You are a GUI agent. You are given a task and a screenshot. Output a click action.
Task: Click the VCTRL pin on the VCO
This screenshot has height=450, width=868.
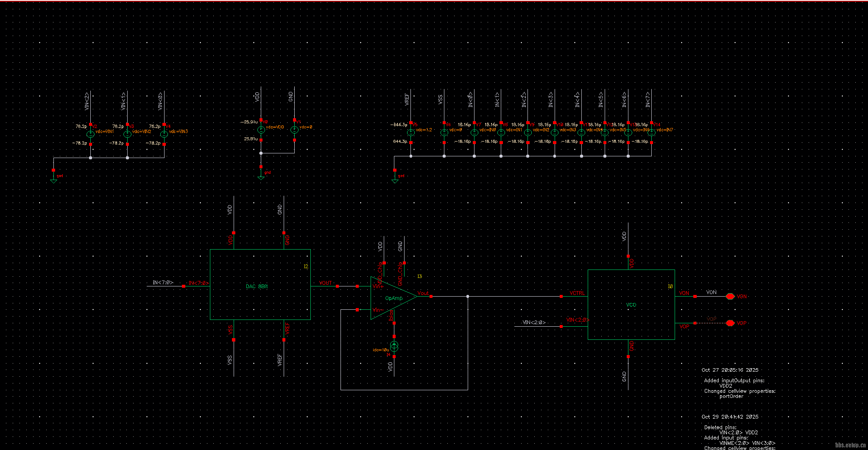pyautogui.click(x=561, y=297)
